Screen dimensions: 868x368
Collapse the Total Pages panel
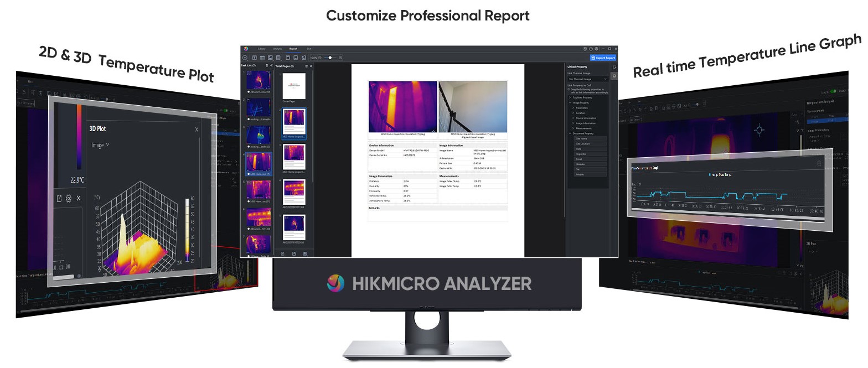coord(311,66)
